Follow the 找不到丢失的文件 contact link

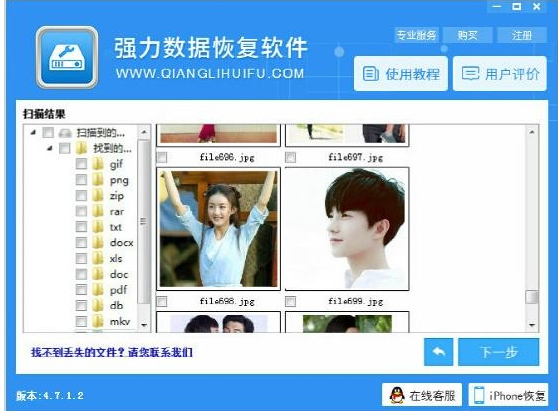pyautogui.click(x=112, y=352)
